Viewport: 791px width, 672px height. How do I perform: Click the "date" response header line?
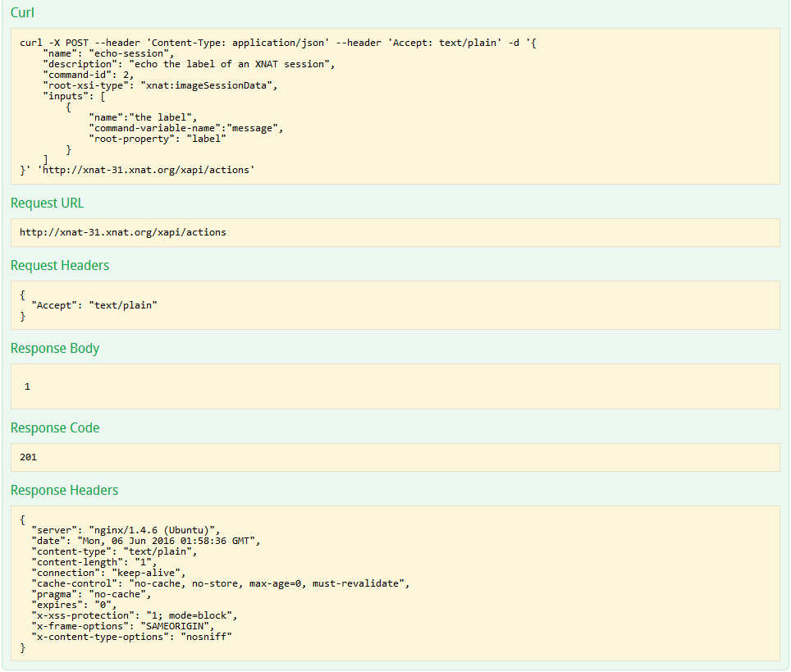tap(145, 541)
